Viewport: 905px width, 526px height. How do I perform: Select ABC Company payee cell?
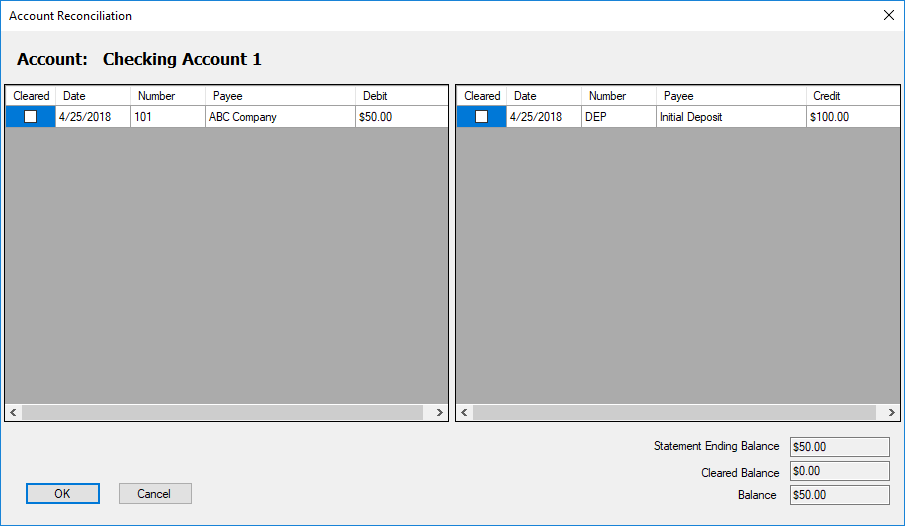pos(280,117)
